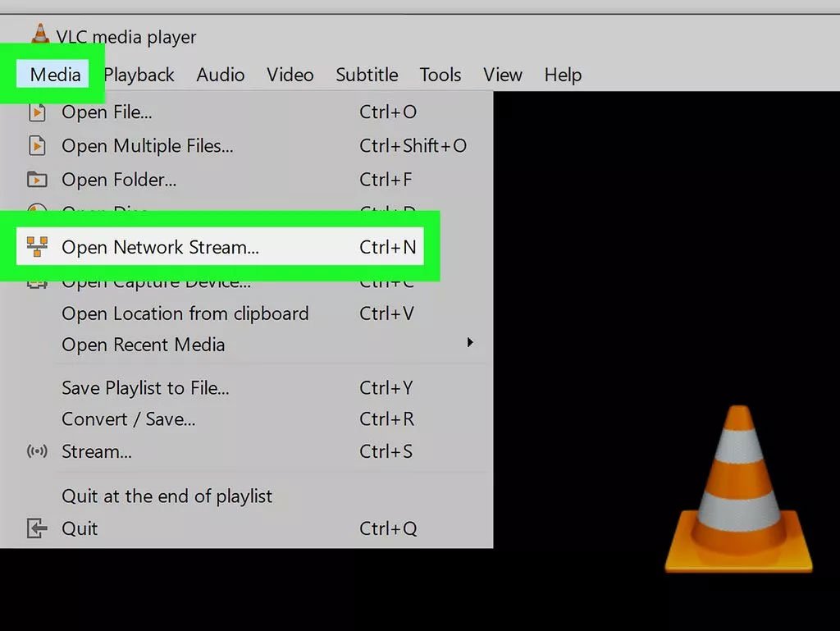
Task: Click the Open Multiple Files icon
Action: [37, 146]
